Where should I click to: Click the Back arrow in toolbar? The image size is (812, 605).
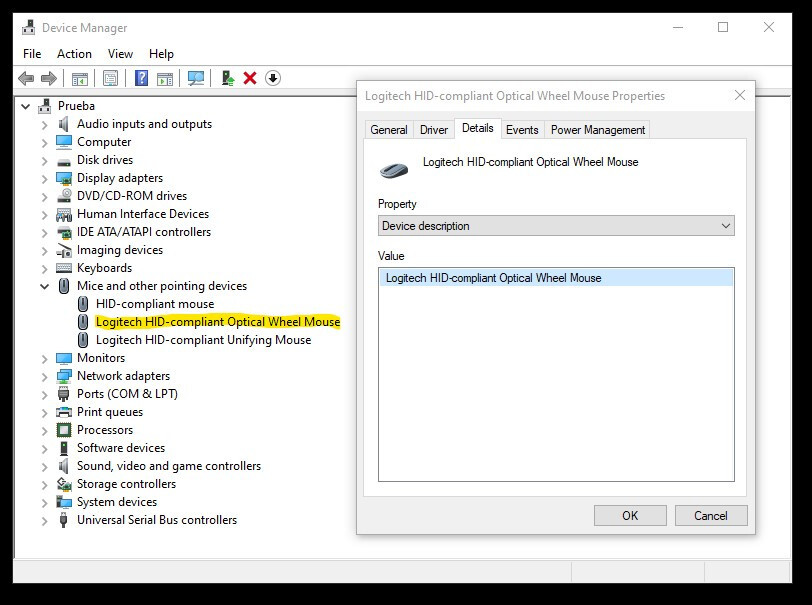tap(26, 78)
